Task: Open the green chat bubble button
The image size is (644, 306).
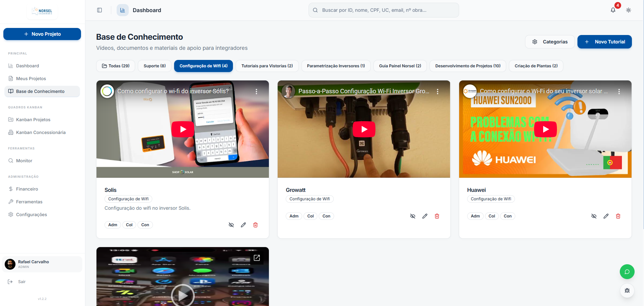Action: 627,272
